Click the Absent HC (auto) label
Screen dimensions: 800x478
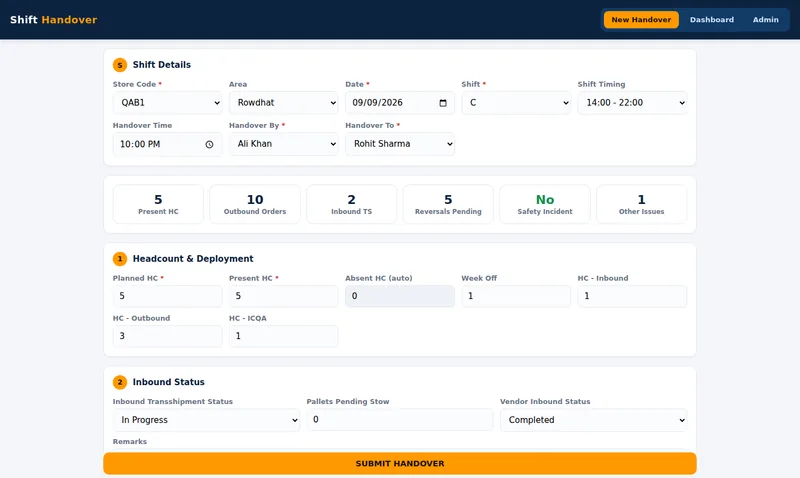pos(379,278)
